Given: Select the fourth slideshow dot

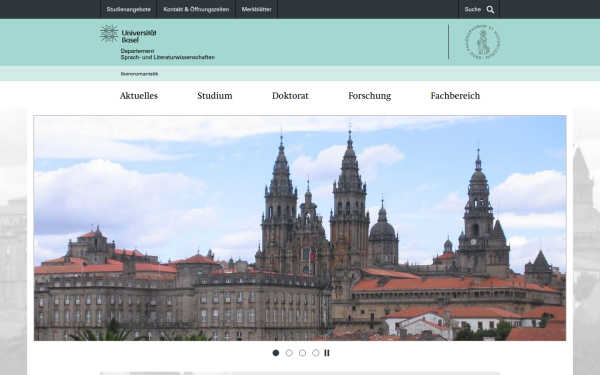Looking at the screenshot, I should (315, 353).
